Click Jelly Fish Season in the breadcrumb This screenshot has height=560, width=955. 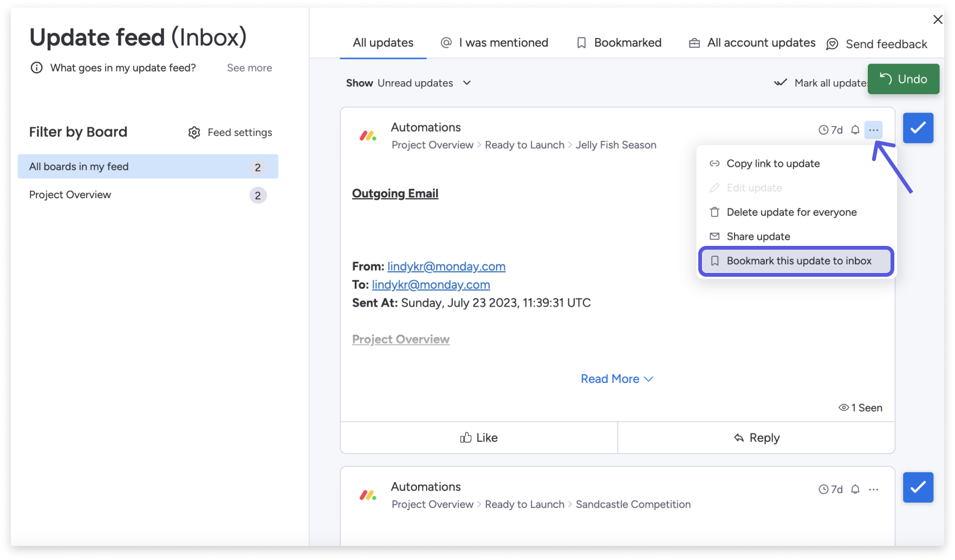coord(616,145)
